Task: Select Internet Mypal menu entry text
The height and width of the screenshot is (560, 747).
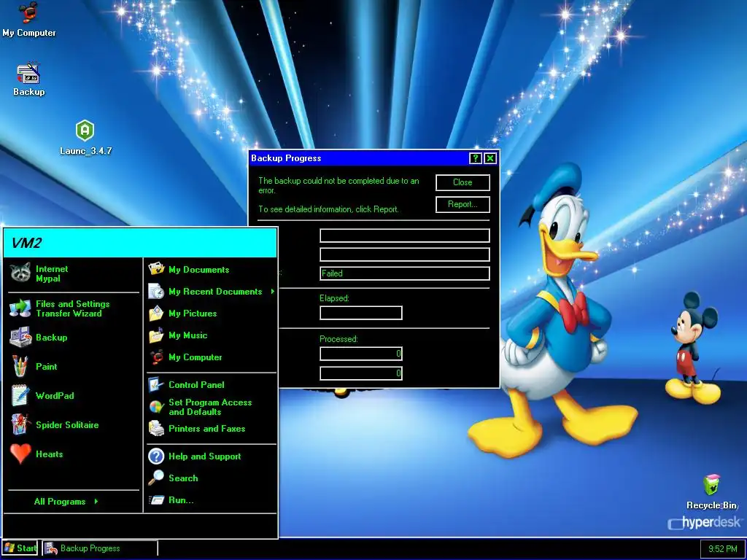Action: click(x=52, y=274)
